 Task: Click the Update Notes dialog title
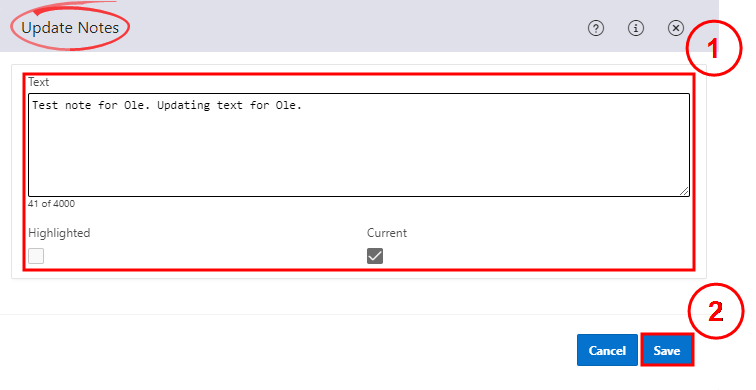(70, 28)
